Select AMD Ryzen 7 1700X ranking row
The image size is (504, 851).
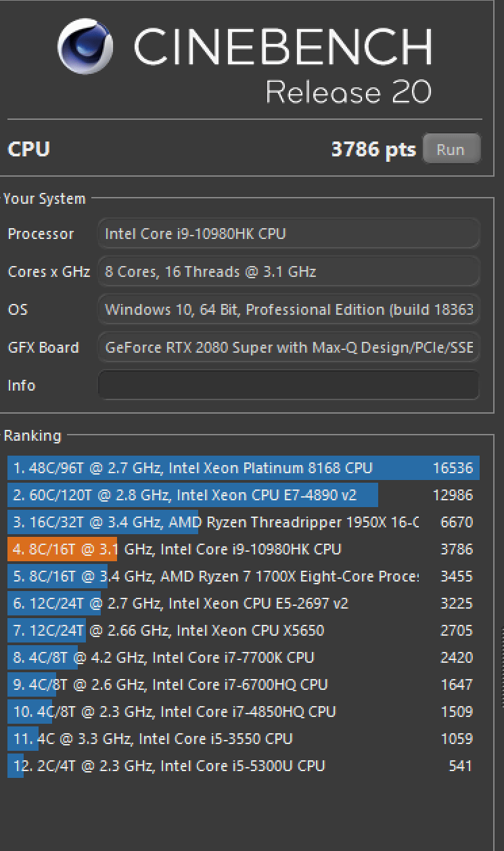242,577
